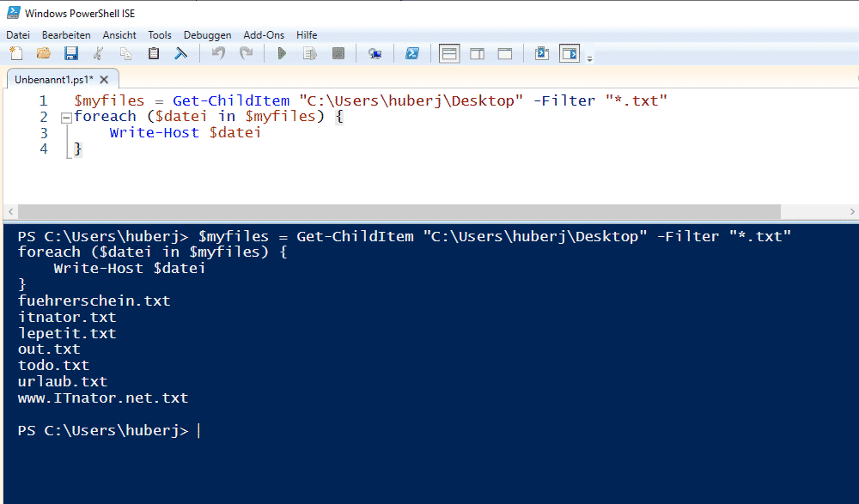The width and height of the screenshot is (859, 504).
Task: Open the Ansicht menu
Action: click(x=119, y=35)
